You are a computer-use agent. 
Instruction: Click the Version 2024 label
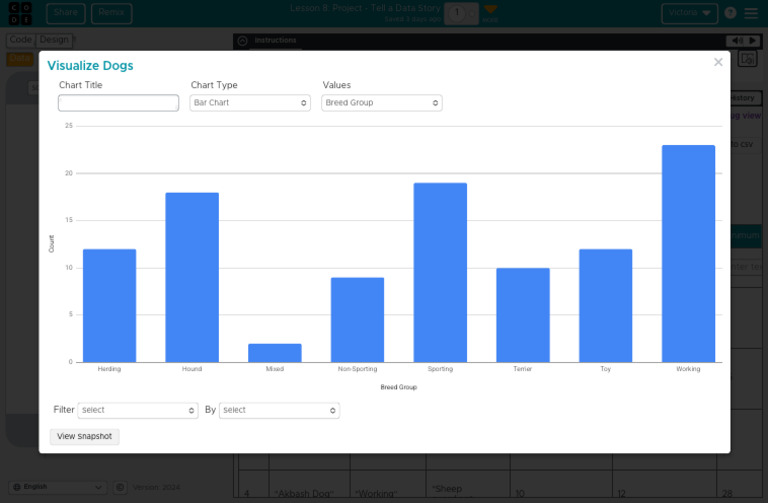pos(156,487)
